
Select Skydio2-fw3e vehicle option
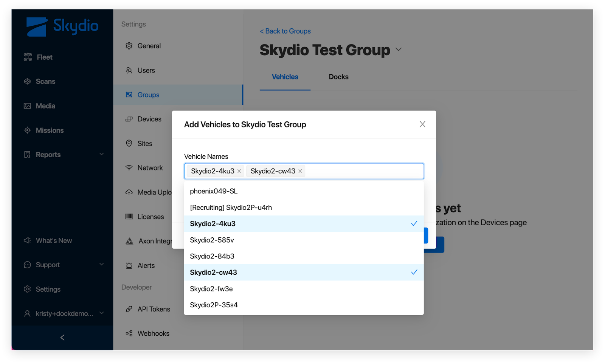(x=304, y=289)
